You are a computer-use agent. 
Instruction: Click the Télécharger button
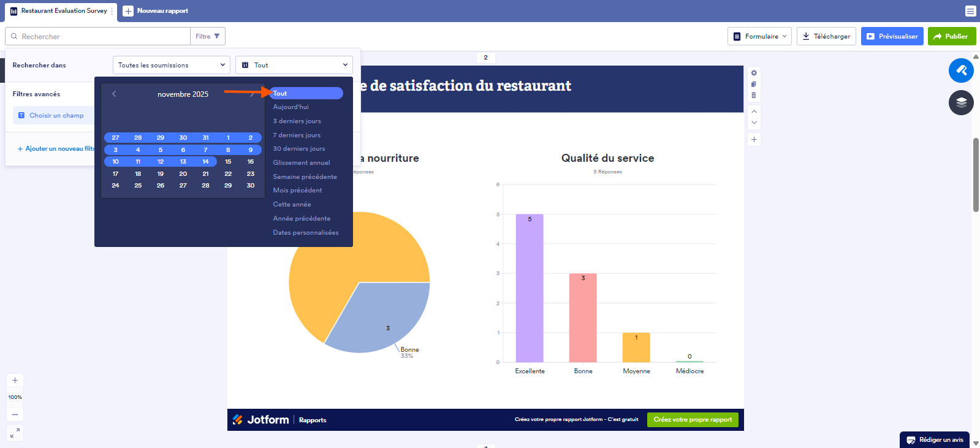[x=826, y=36]
